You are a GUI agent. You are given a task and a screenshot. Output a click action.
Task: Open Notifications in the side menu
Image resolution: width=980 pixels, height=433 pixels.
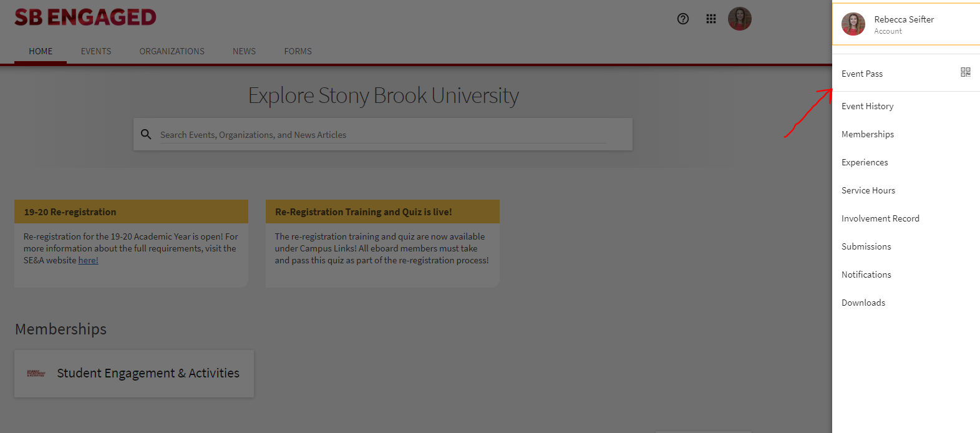[906, 275]
